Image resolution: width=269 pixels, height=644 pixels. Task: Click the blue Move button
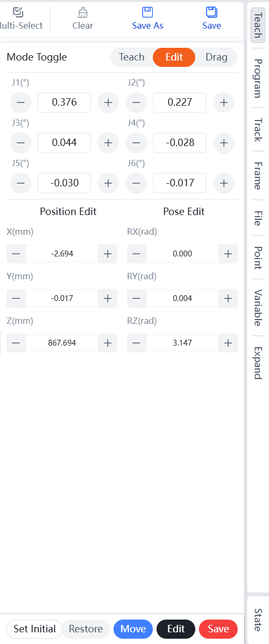pos(133,629)
